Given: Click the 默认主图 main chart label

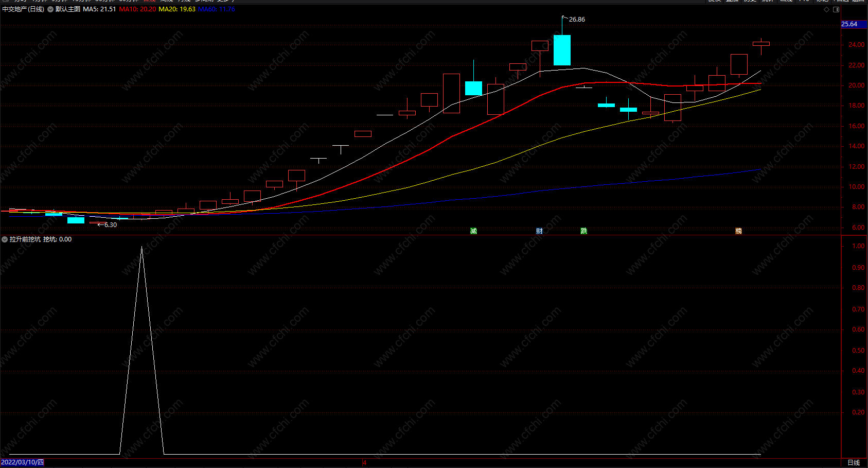Looking at the screenshot, I should [x=68, y=9].
